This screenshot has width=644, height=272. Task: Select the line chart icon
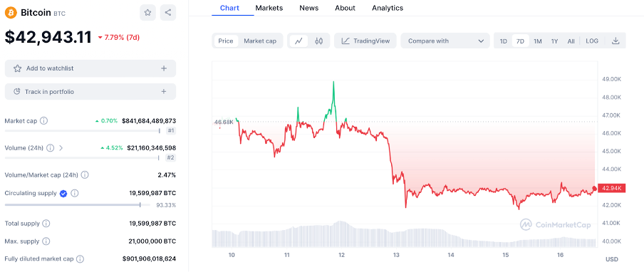point(299,41)
